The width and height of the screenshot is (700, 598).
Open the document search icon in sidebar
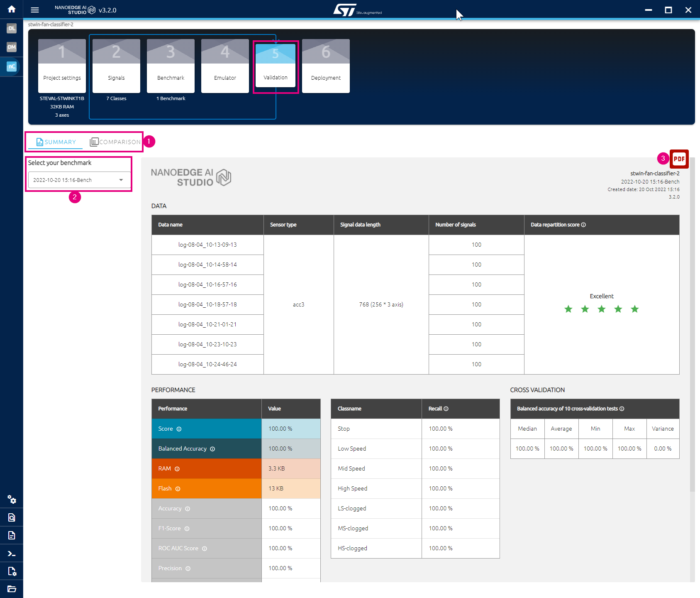point(12,517)
